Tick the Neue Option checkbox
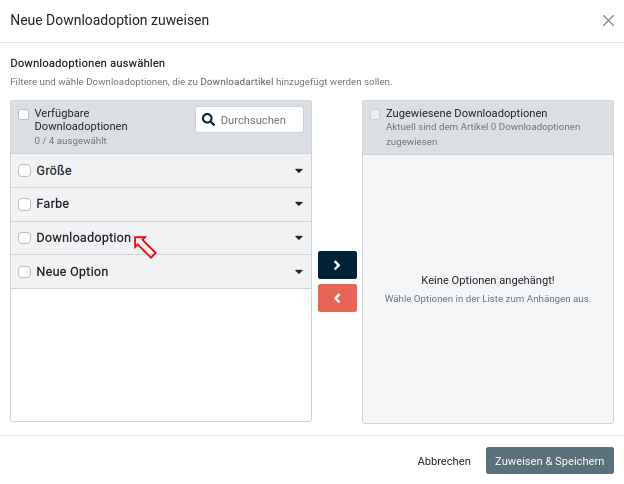 (x=25, y=272)
